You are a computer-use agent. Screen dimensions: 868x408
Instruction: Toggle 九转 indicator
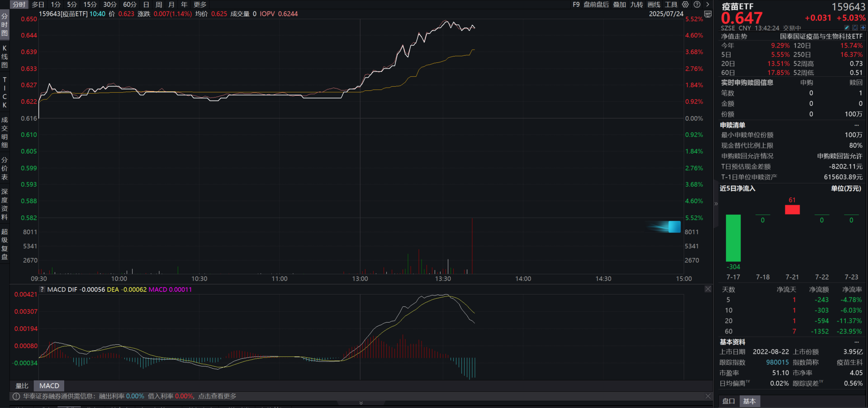[x=636, y=5]
